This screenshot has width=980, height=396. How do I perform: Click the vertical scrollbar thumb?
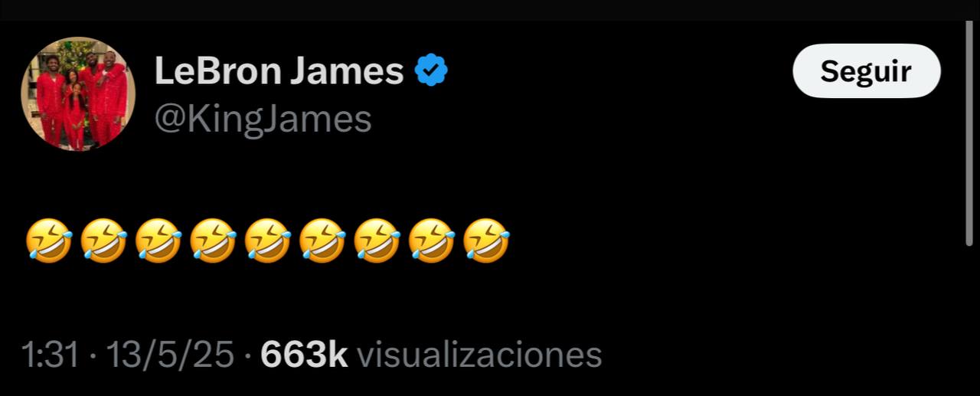[969, 134]
